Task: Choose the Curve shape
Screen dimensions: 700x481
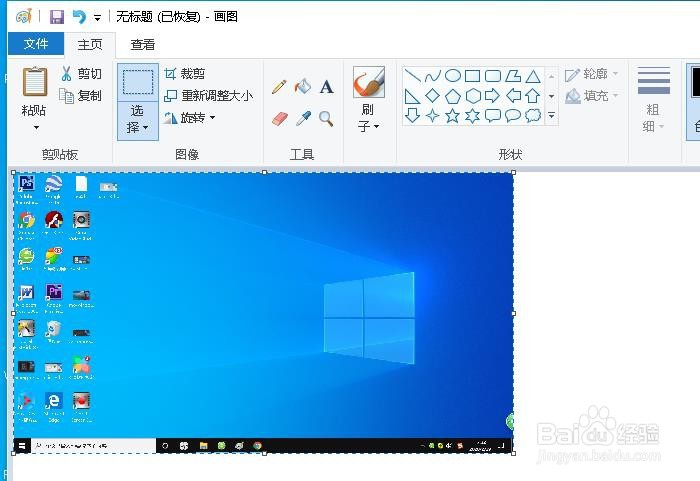Action: (x=432, y=76)
